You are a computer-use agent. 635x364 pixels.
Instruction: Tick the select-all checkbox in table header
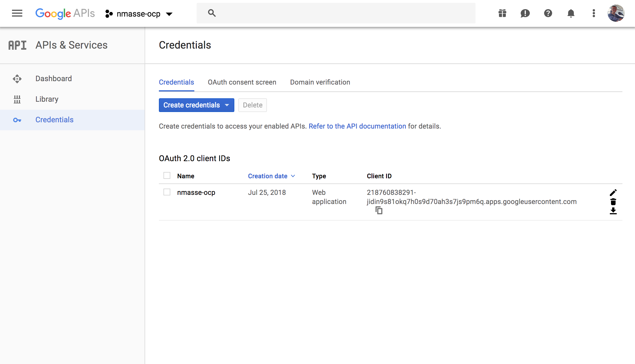[167, 175]
